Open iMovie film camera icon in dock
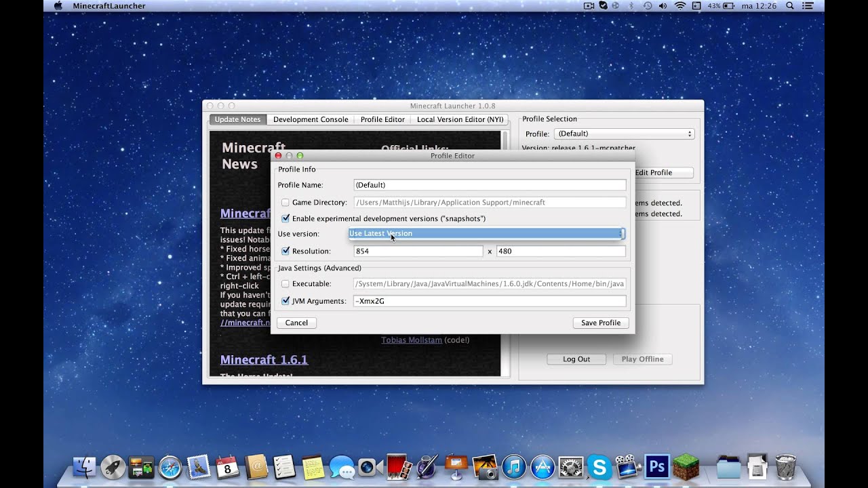The height and width of the screenshot is (488, 868). (627, 466)
